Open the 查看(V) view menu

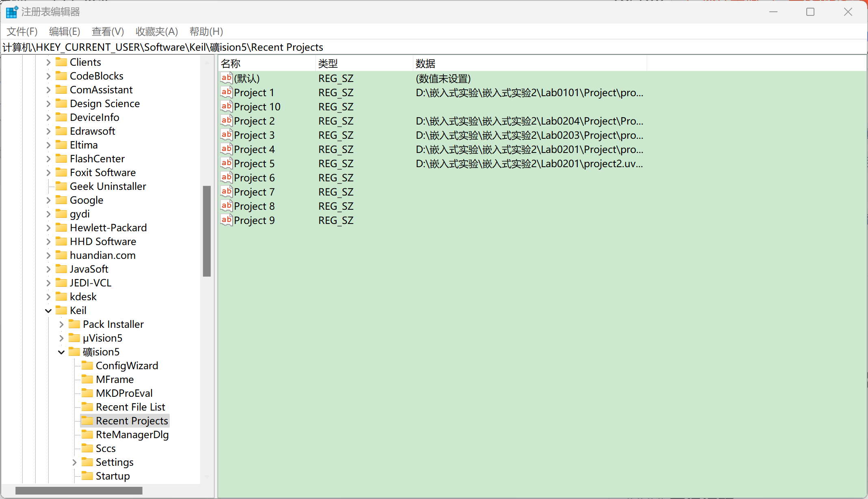pyautogui.click(x=108, y=31)
